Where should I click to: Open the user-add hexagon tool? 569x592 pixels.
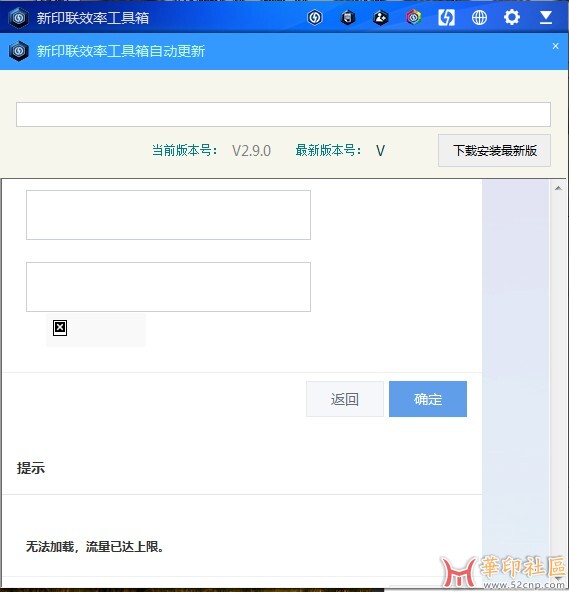click(x=381, y=17)
